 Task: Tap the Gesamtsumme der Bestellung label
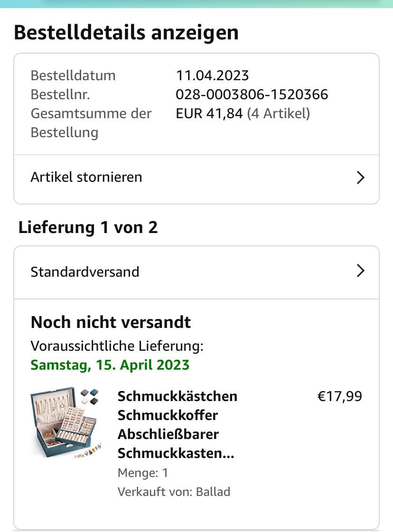[x=91, y=123]
